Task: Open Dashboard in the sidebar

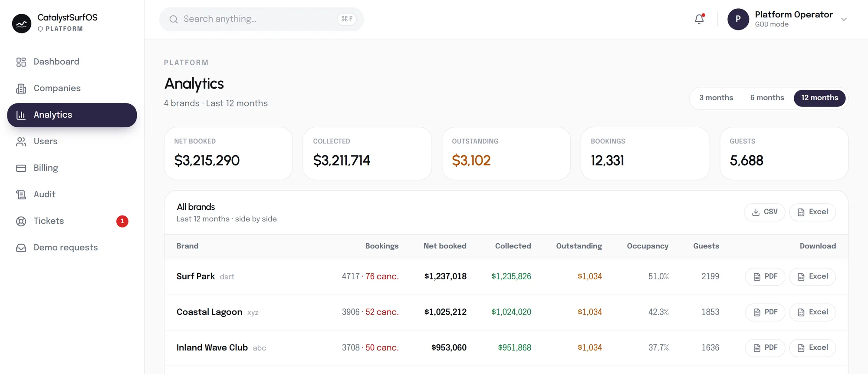Action: point(72,62)
